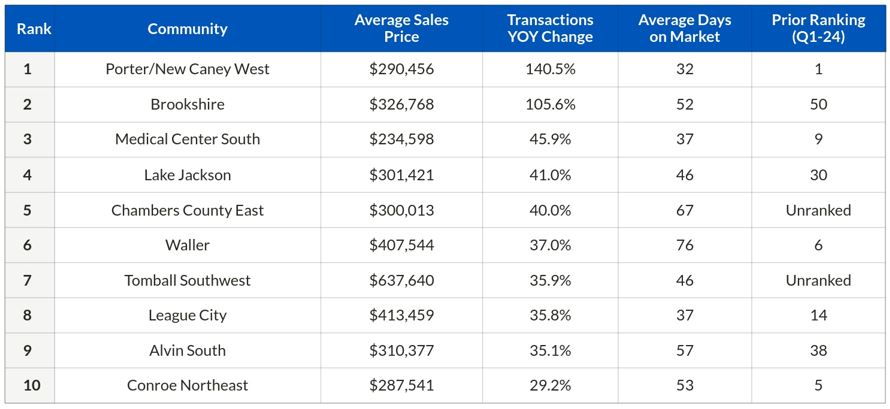Click the Rank column header
Viewport: 890px width, 409px height.
[28, 28]
